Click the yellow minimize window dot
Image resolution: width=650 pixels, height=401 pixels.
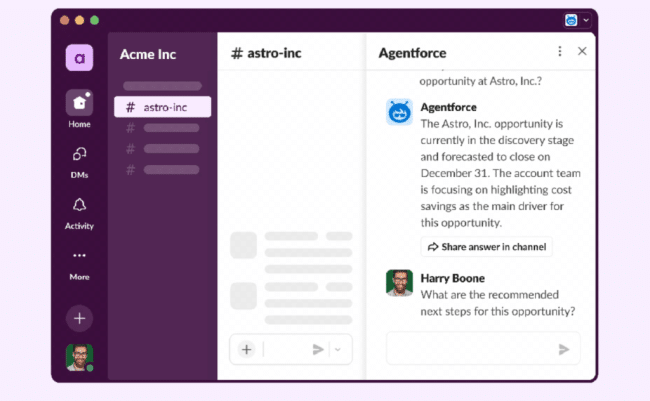80,20
